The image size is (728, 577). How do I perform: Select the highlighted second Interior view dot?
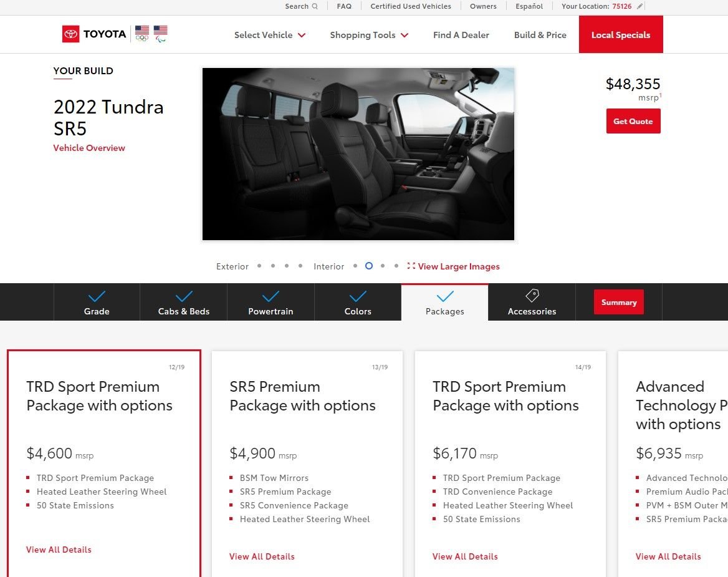(368, 266)
